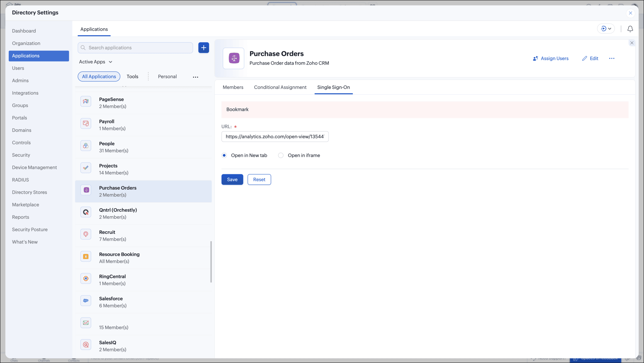Viewport: 644px width, 363px height.
Task: Expand more category filters after Personal
Action: pos(195,77)
